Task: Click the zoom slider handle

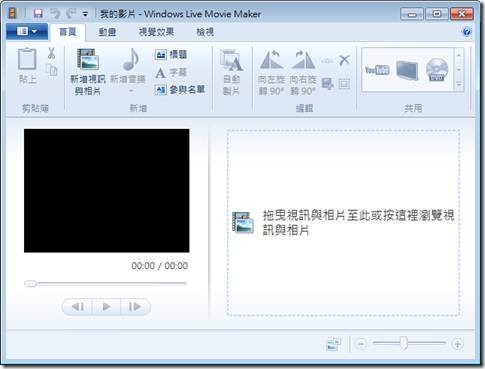Action: 404,343
